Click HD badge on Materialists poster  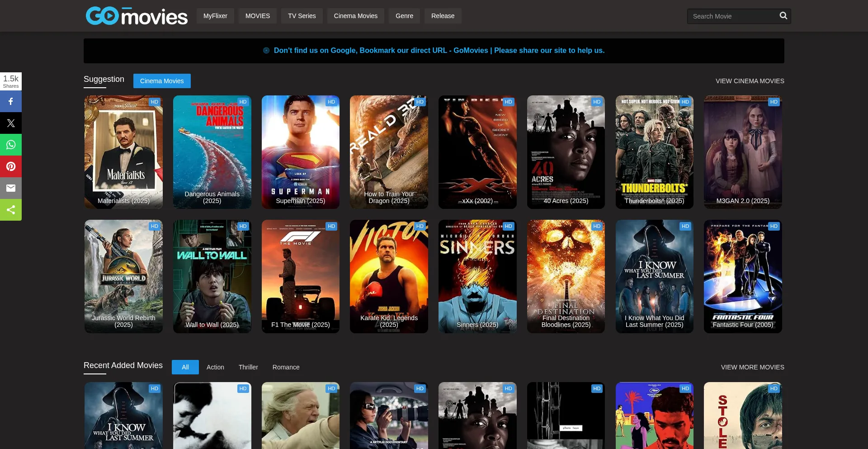[155, 102]
